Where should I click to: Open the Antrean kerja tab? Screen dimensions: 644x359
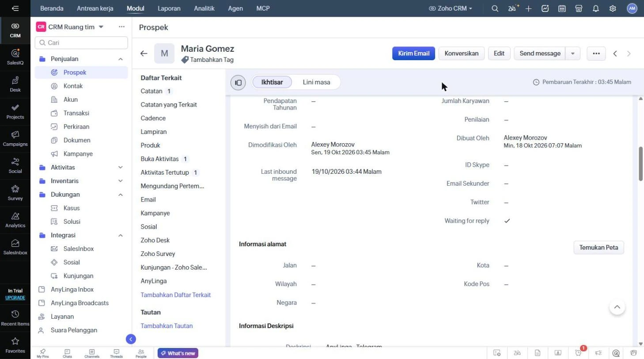pyautogui.click(x=95, y=8)
